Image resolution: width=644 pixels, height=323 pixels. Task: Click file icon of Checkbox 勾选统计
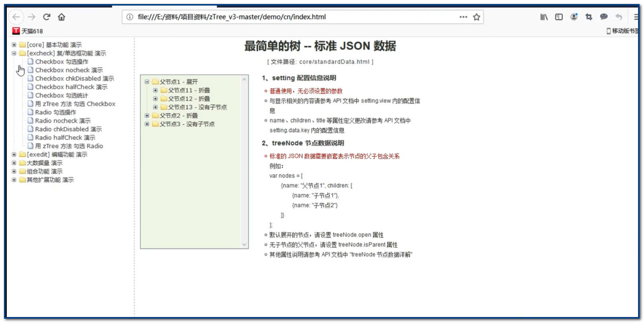31,95
